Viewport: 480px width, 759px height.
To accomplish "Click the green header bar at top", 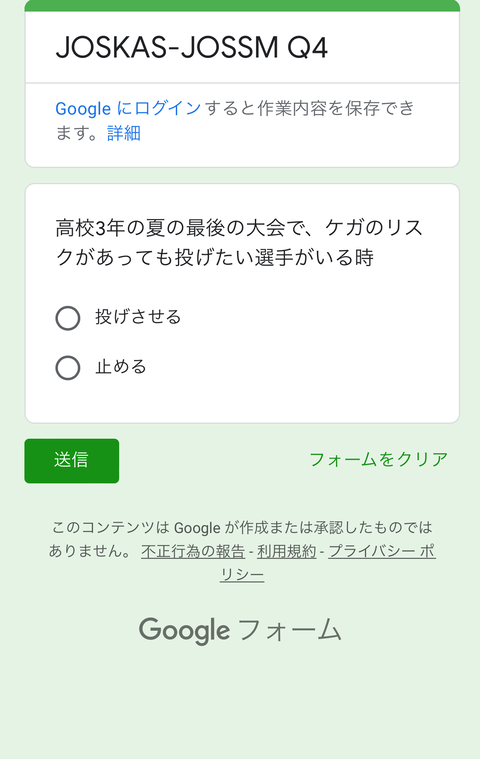I will tap(242, 5).
